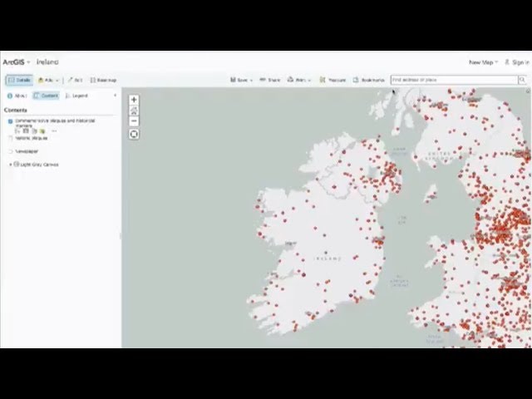Enable the Historic plaques layer checkbox
The width and height of the screenshot is (532, 399).
11,138
